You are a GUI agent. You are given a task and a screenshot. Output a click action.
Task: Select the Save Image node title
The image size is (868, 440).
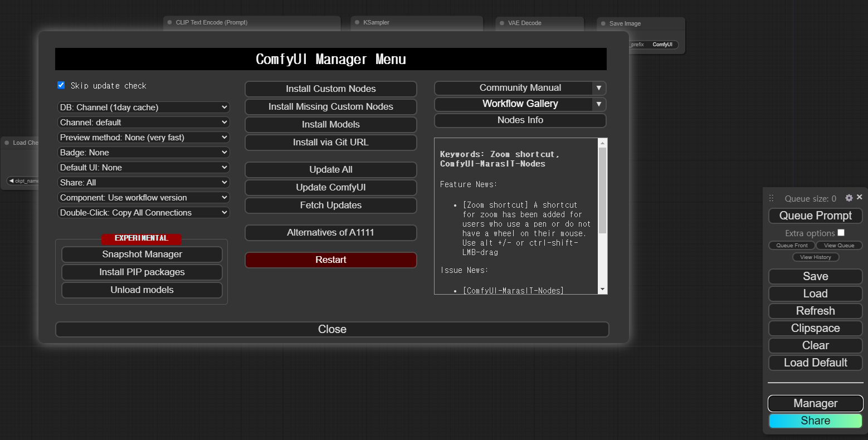tap(625, 23)
